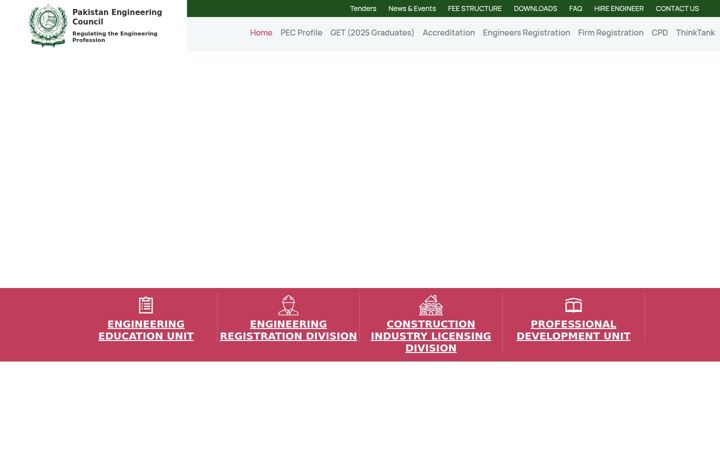Open the Accreditation menu

coord(449,33)
